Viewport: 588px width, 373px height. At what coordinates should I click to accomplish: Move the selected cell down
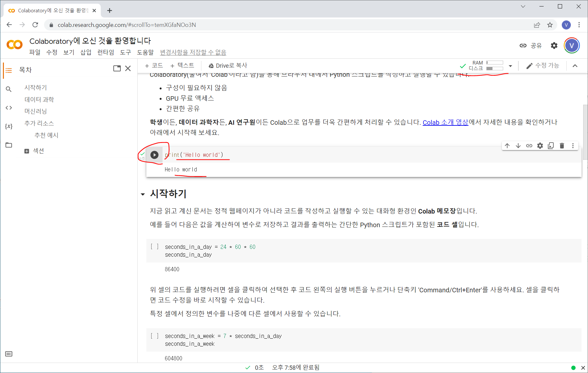click(518, 146)
